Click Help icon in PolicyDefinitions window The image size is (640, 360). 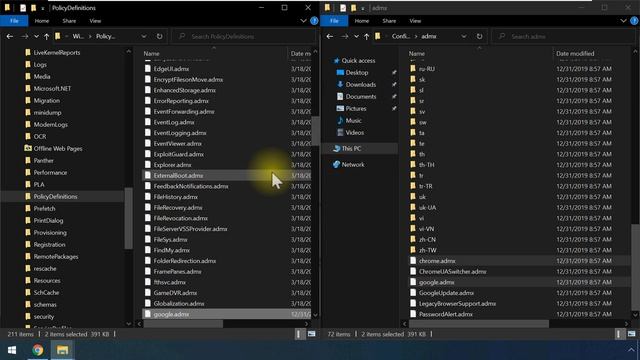click(314, 21)
